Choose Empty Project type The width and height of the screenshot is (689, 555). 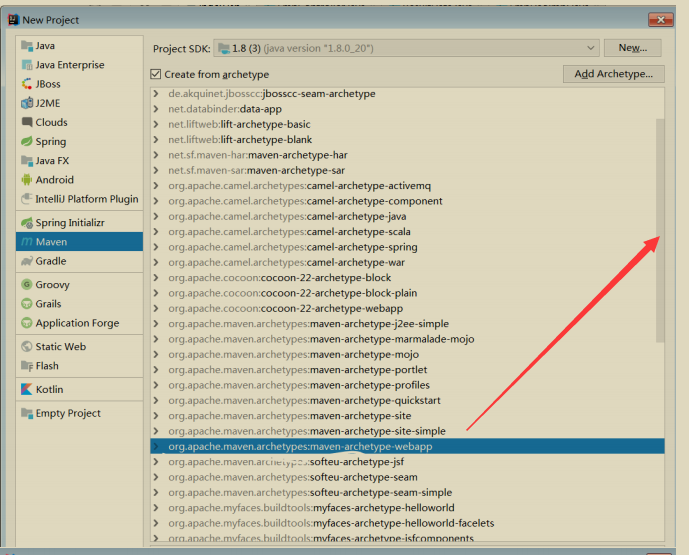(80, 413)
